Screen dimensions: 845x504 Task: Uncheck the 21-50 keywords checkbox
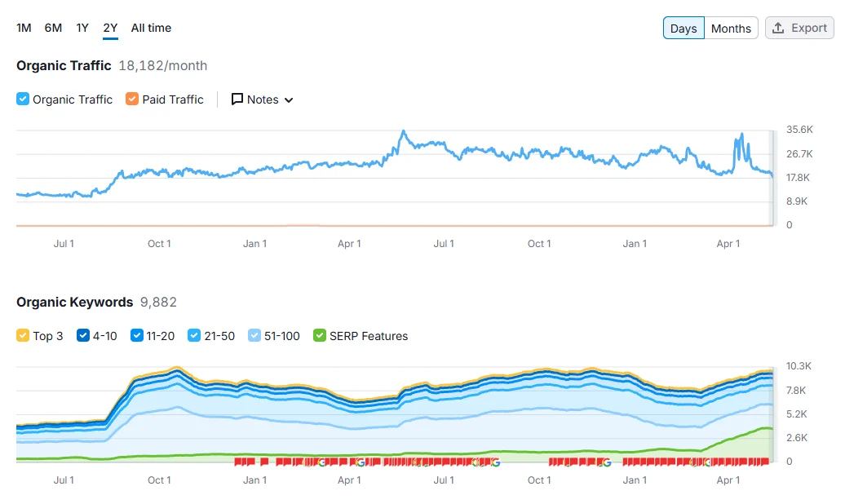[x=194, y=336]
